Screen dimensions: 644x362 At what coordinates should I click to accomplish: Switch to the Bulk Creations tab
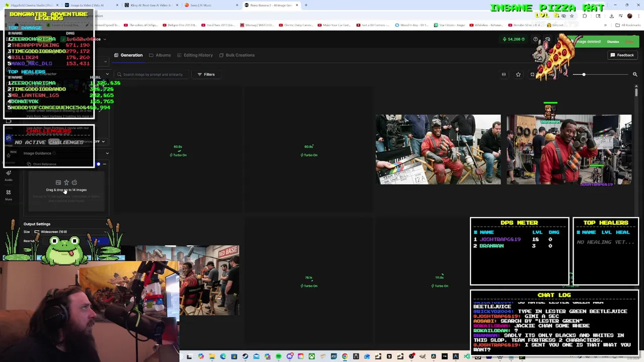point(236,55)
